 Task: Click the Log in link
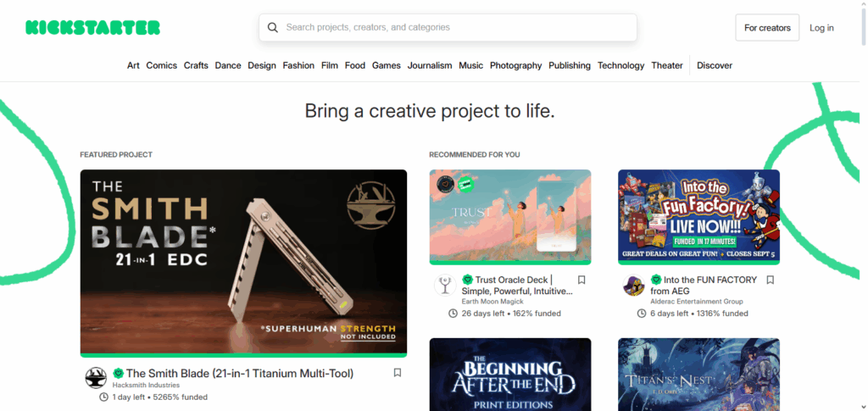(821, 28)
